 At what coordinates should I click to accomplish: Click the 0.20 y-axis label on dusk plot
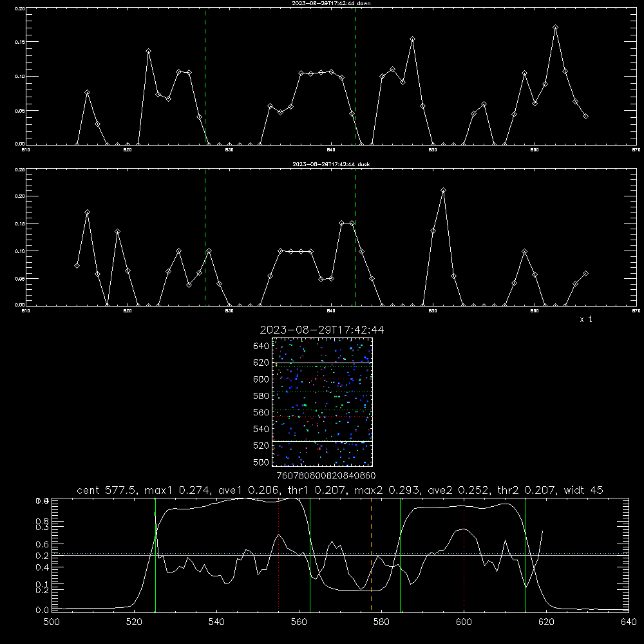(20, 196)
